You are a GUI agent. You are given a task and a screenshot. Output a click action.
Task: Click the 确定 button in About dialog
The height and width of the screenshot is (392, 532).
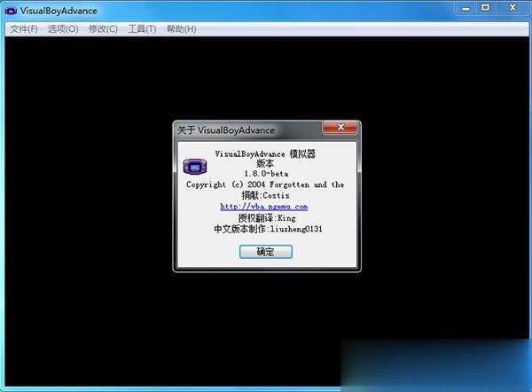click(x=266, y=252)
